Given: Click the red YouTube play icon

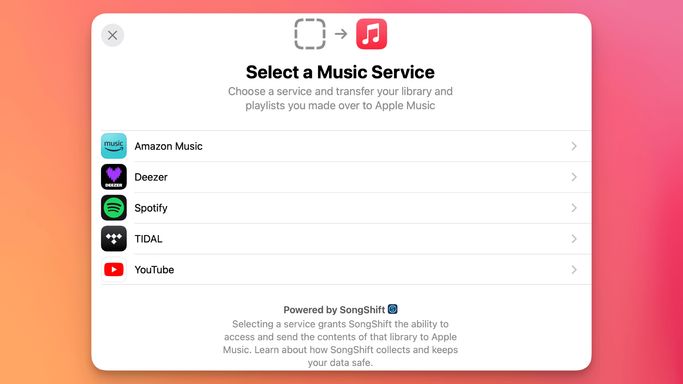Looking at the screenshot, I should click(114, 269).
